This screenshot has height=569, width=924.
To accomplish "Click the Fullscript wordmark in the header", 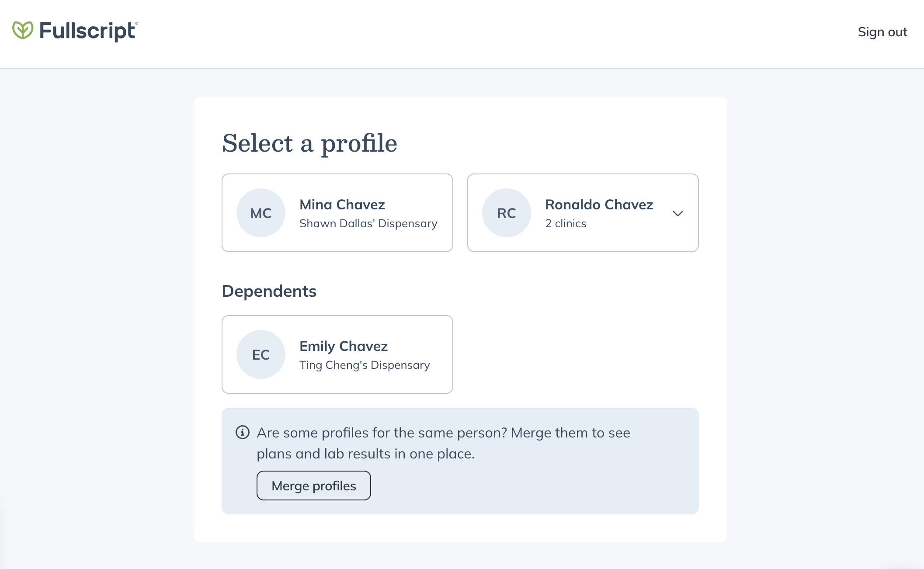I will 87,31.
